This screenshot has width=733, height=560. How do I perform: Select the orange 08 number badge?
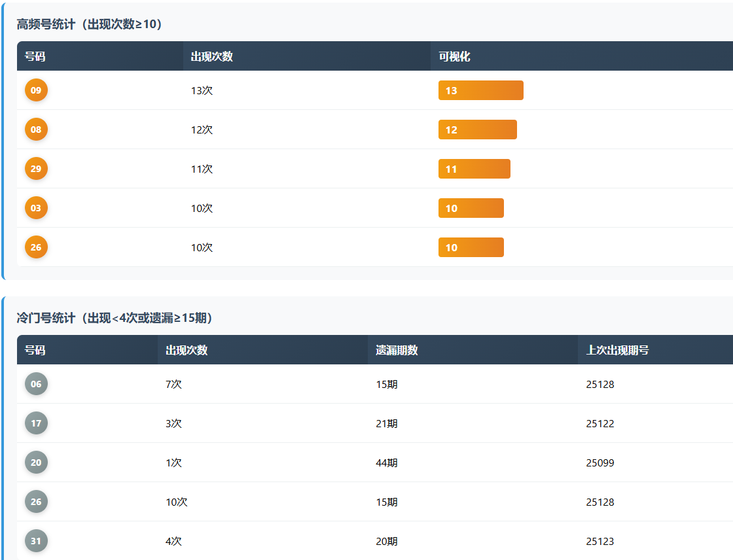36,130
